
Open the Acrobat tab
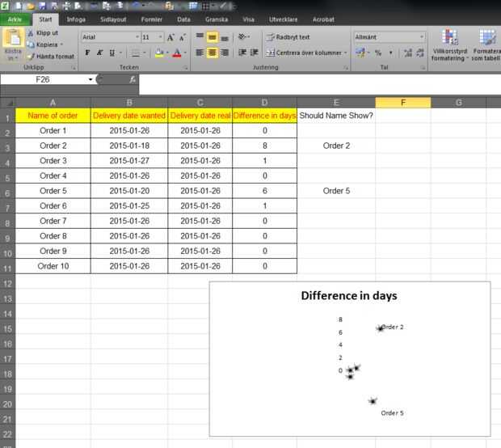tap(323, 19)
